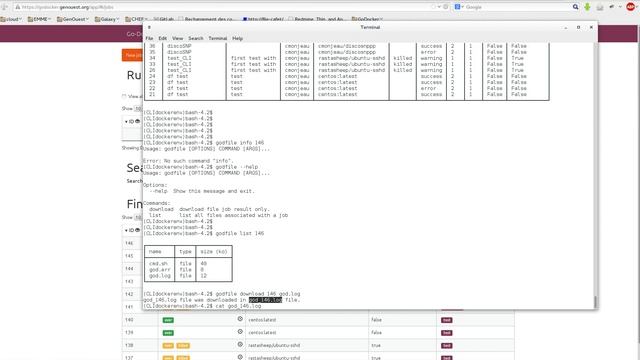
Task: Click the orange New job button
Action: tap(132, 55)
